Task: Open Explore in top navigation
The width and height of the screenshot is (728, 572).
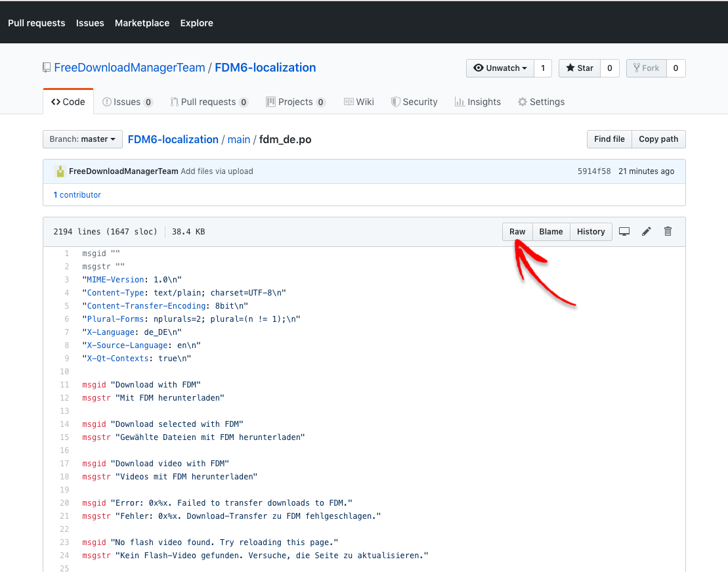Action: pos(197,23)
